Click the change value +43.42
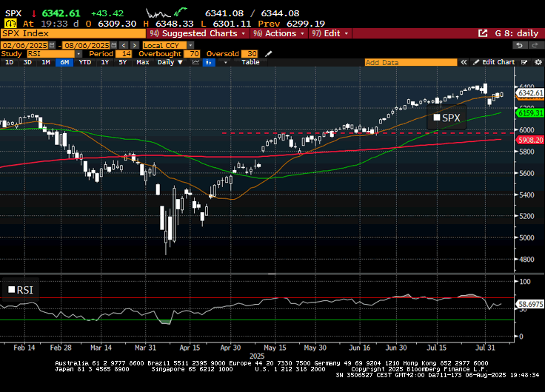 pos(107,13)
